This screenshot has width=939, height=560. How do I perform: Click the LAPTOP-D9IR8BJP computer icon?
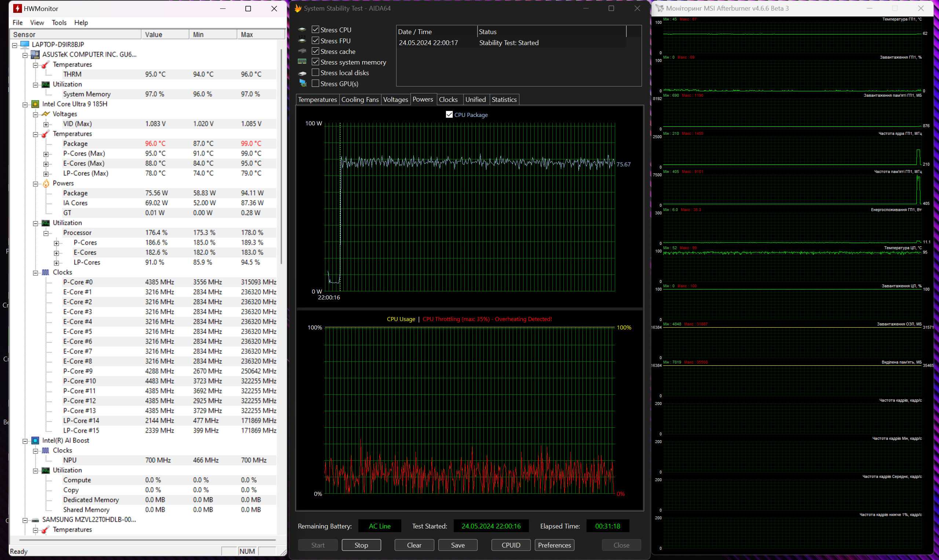[25, 44]
